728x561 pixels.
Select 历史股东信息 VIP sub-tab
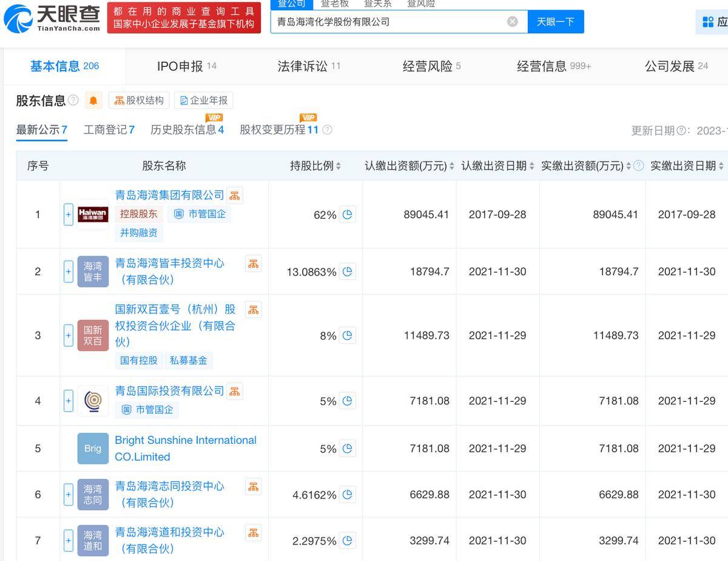187,130
